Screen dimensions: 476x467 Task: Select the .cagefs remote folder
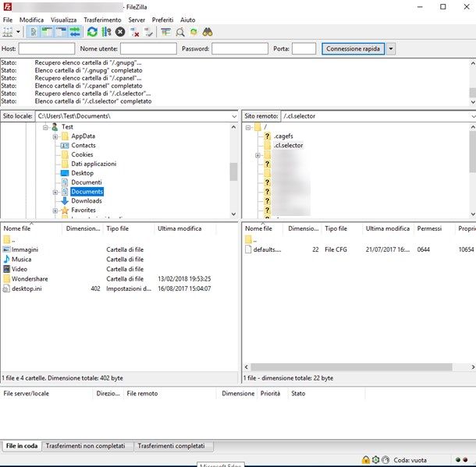[283, 136]
